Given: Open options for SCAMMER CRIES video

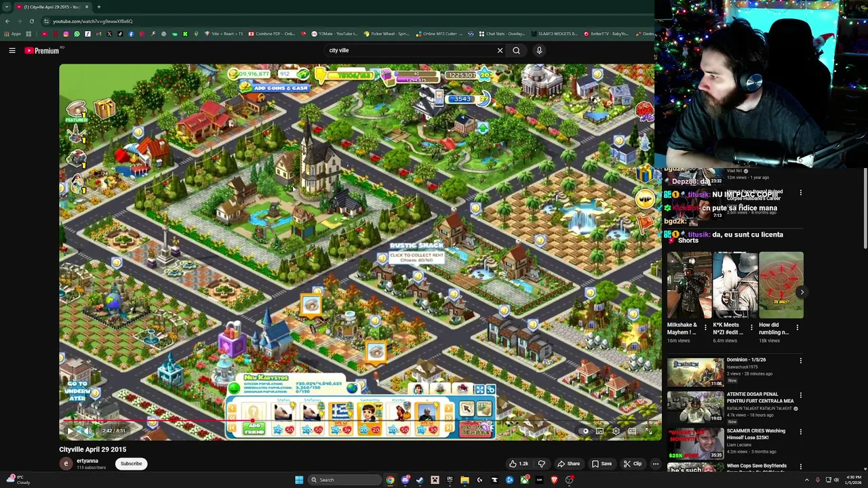Looking at the screenshot, I should [801, 432].
